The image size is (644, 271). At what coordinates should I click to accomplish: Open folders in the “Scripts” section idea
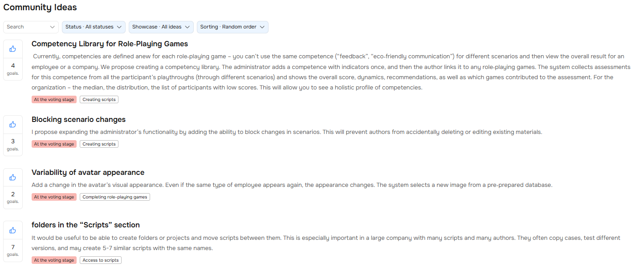pyautogui.click(x=86, y=225)
